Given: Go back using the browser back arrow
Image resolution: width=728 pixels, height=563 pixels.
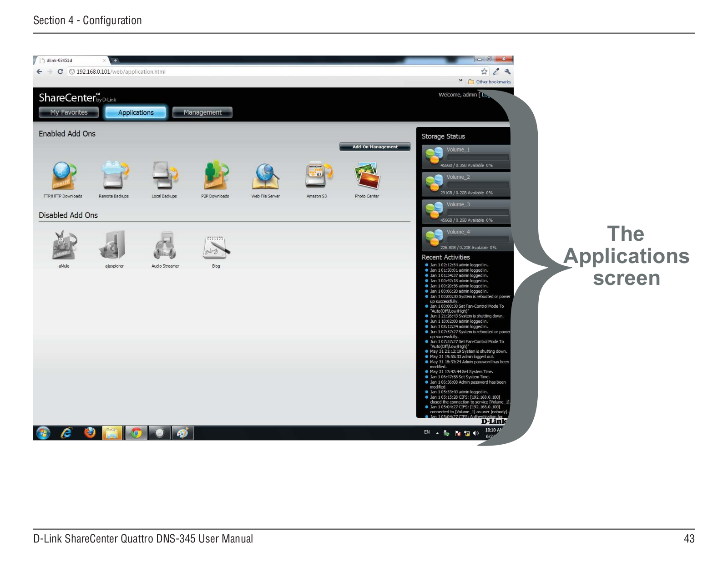Looking at the screenshot, I should (39, 71).
